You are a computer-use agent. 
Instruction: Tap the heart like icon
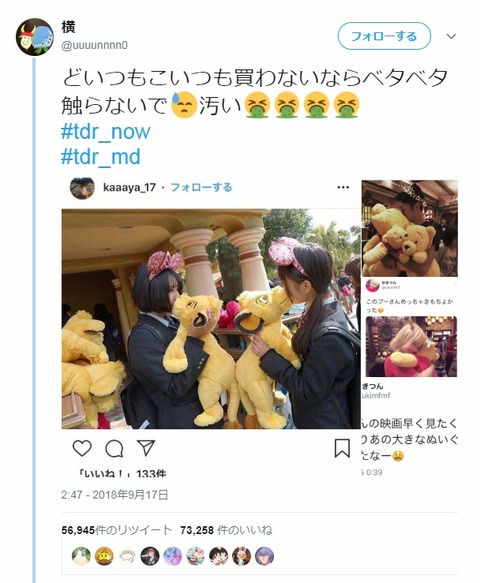(82, 448)
